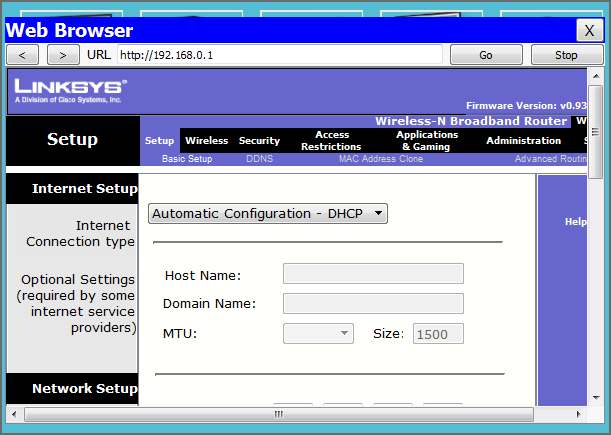Open the Advanced Routing subtab
Image resolution: width=611 pixels, height=435 pixels.
[551, 159]
